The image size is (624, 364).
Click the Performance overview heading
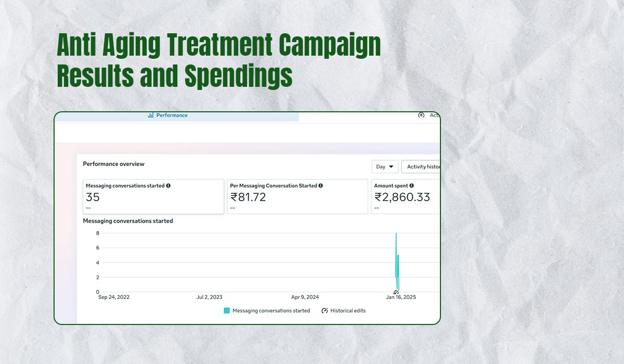coord(114,164)
